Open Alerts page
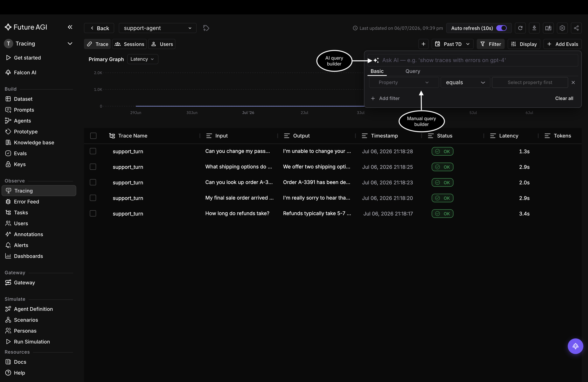The height and width of the screenshot is (382, 588). coord(21,245)
